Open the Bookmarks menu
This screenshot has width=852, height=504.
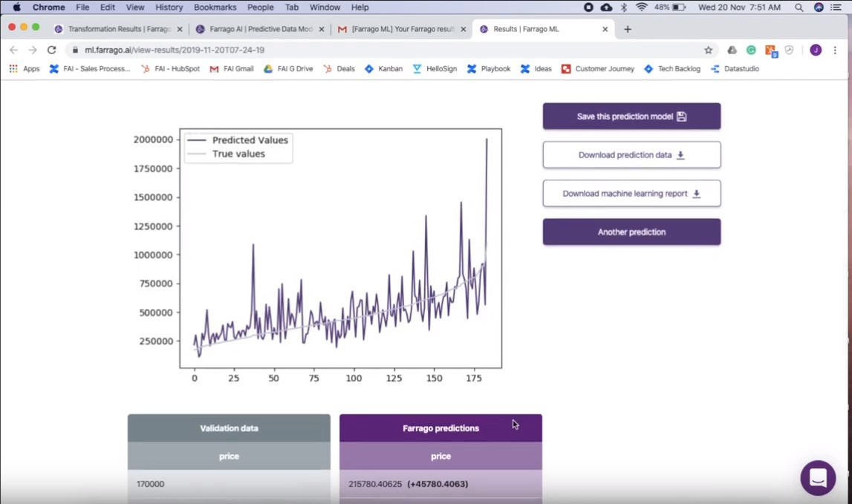[x=215, y=7]
